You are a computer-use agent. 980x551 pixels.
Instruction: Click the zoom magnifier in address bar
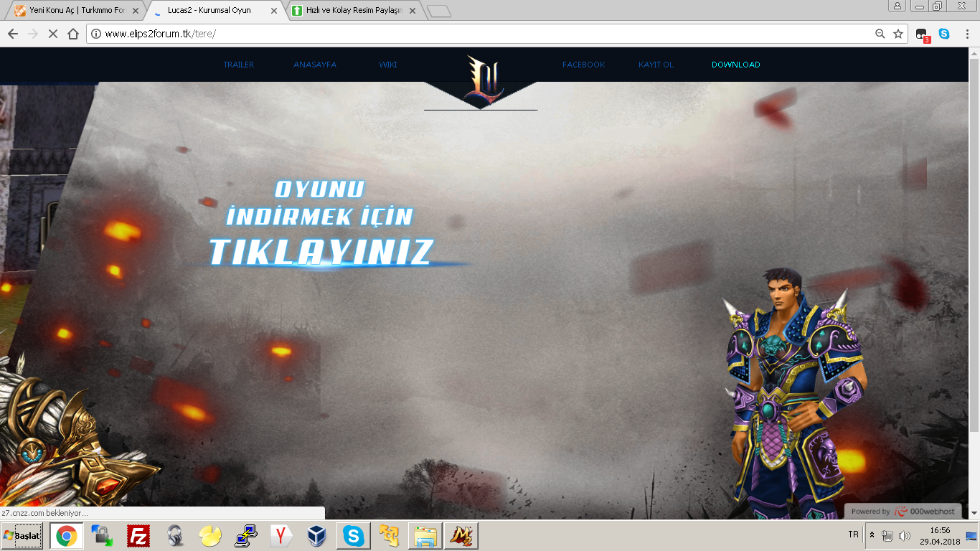tap(880, 34)
